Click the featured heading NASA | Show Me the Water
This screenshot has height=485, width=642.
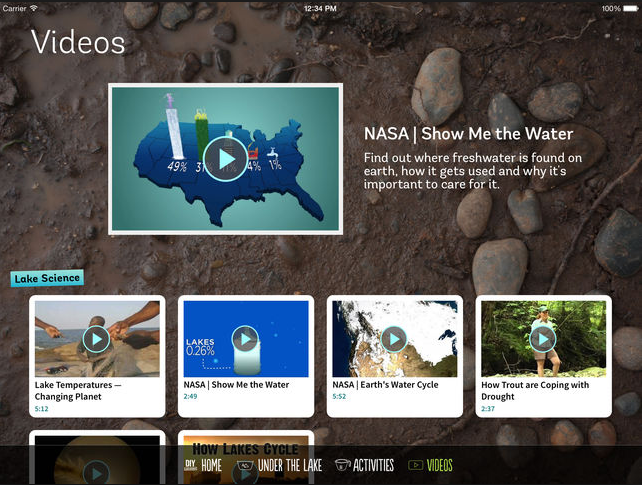pos(468,134)
